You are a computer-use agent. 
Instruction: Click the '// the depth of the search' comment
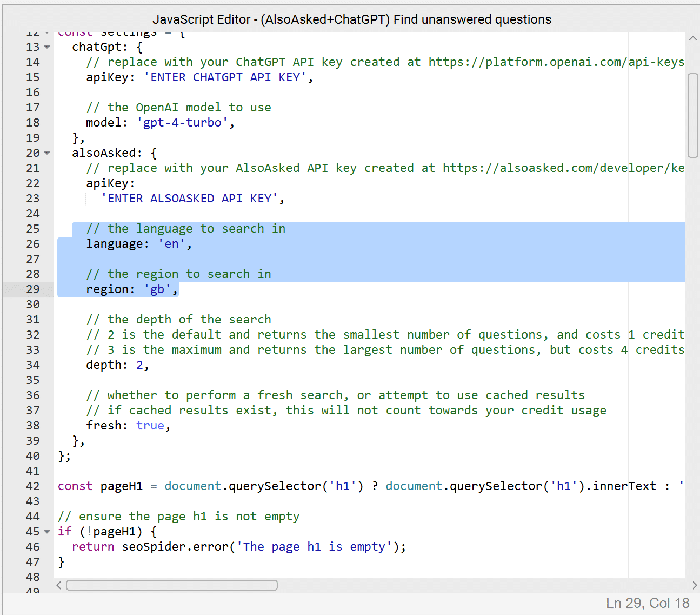[178, 320]
